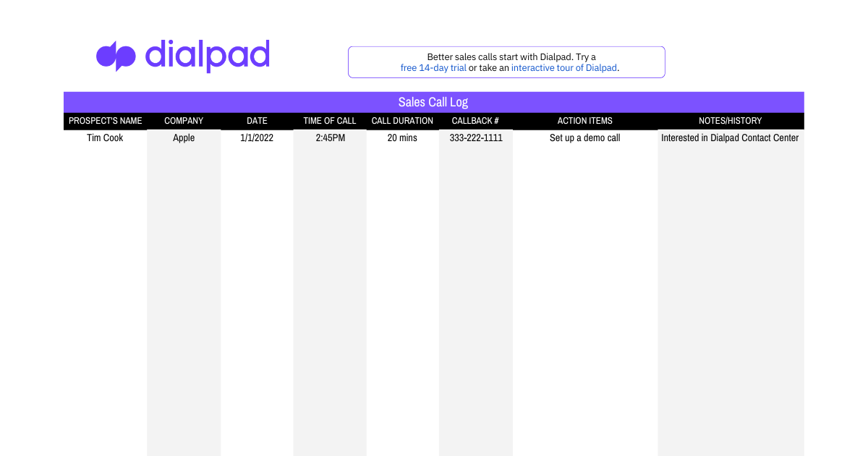Viewport: 868px width, 456px height.
Task: Select the ACTION ITEMS column header
Action: [x=584, y=121]
